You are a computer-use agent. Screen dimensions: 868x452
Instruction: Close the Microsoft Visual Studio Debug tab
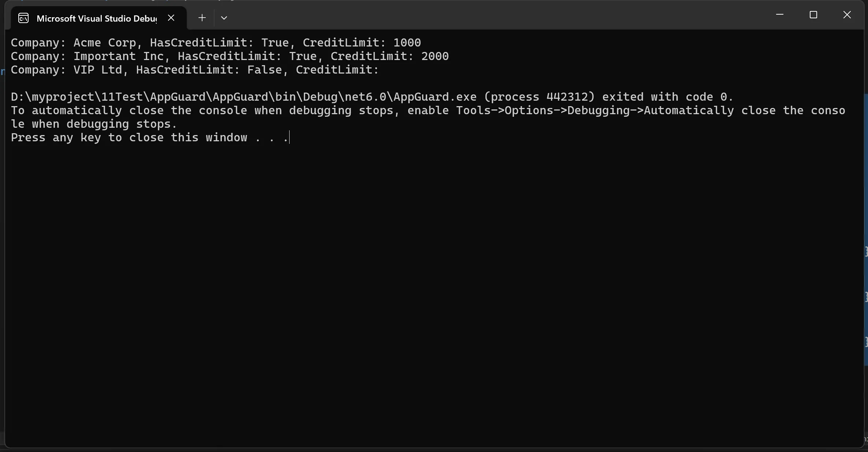click(x=171, y=18)
